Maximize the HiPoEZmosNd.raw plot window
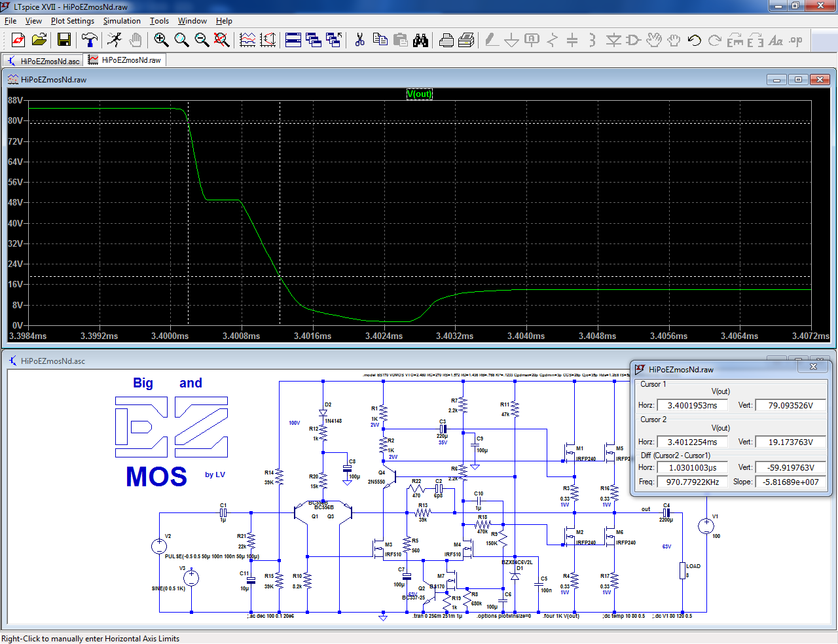This screenshot has width=838, height=644. pos(798,80)
